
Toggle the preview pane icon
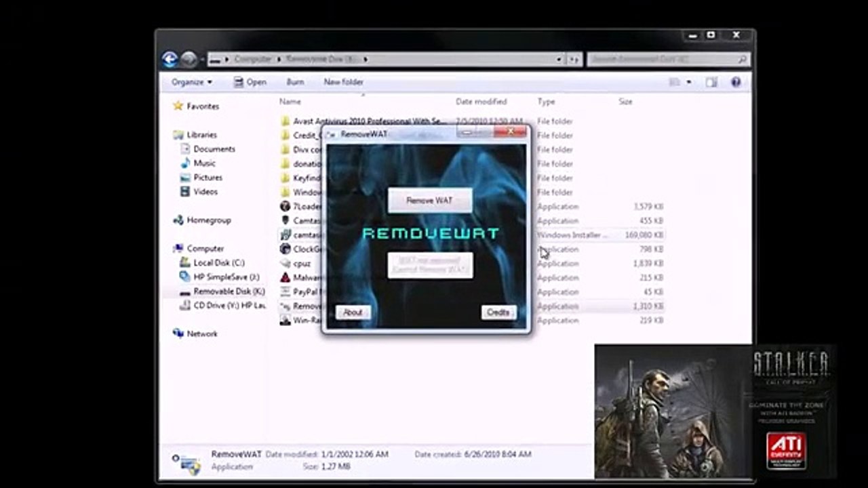point(711,82)
